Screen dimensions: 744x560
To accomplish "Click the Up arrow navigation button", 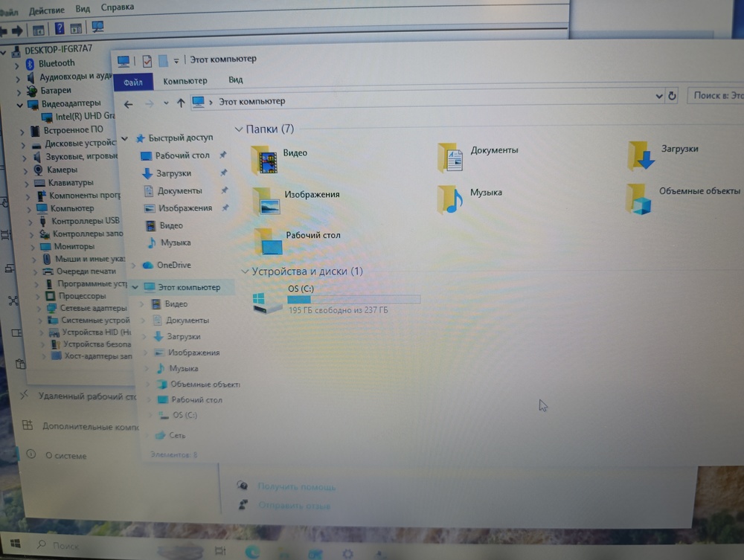I will pyautogui.click(x=181, y=103).
